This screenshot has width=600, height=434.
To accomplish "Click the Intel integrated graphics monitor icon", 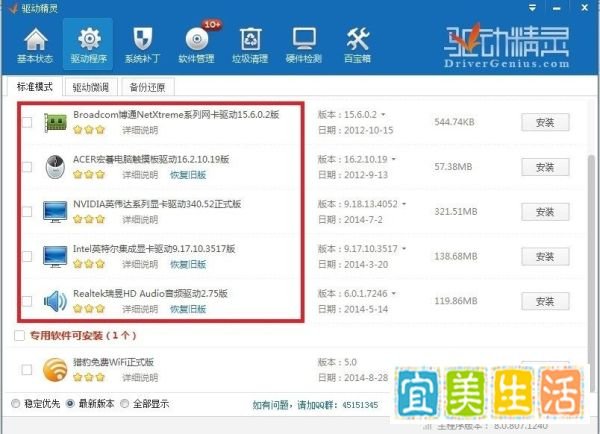I will (55, 256).
